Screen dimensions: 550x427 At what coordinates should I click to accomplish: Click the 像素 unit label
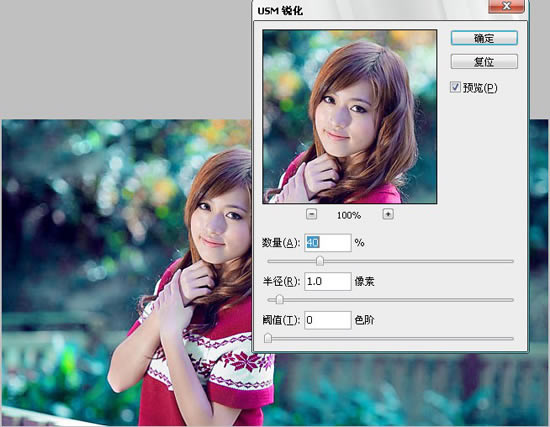click(x=364, y=281)
